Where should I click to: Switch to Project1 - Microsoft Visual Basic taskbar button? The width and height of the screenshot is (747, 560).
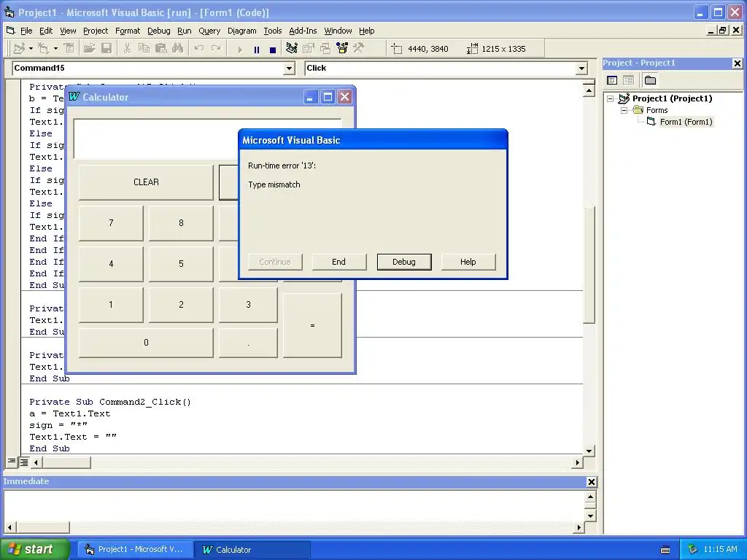(135, 550)
